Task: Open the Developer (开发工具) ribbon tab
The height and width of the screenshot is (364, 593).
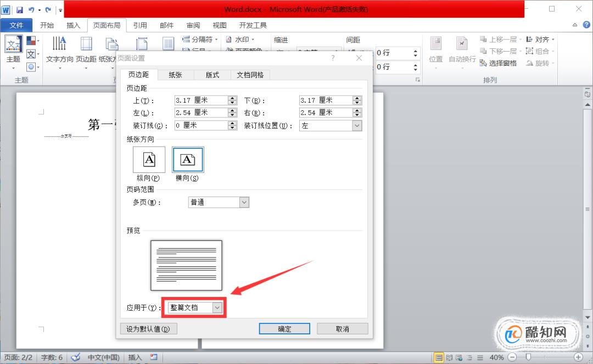Action: pyautogui.click(x=253, y=25)
